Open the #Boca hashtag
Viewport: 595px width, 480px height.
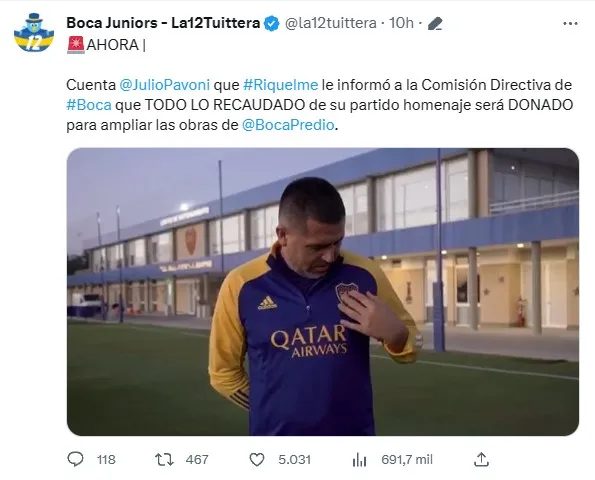point(89,105)
